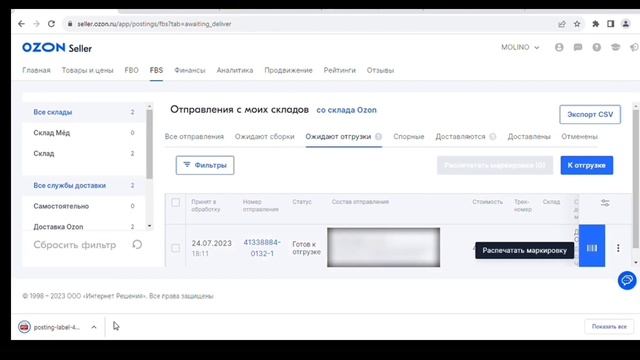The image size is (640, 360).
Task: Open the Фильтры filter panel
Action: point(205,165)
